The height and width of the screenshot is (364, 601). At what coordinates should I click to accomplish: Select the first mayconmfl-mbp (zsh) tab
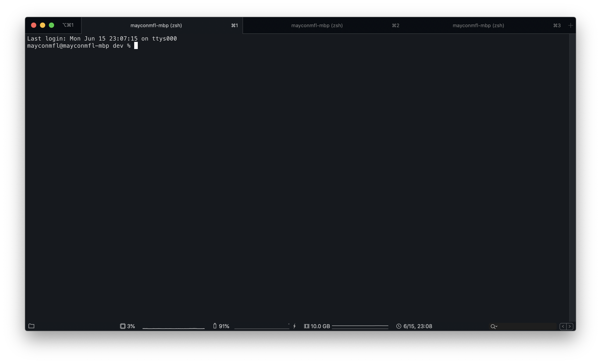click(156, 25)
